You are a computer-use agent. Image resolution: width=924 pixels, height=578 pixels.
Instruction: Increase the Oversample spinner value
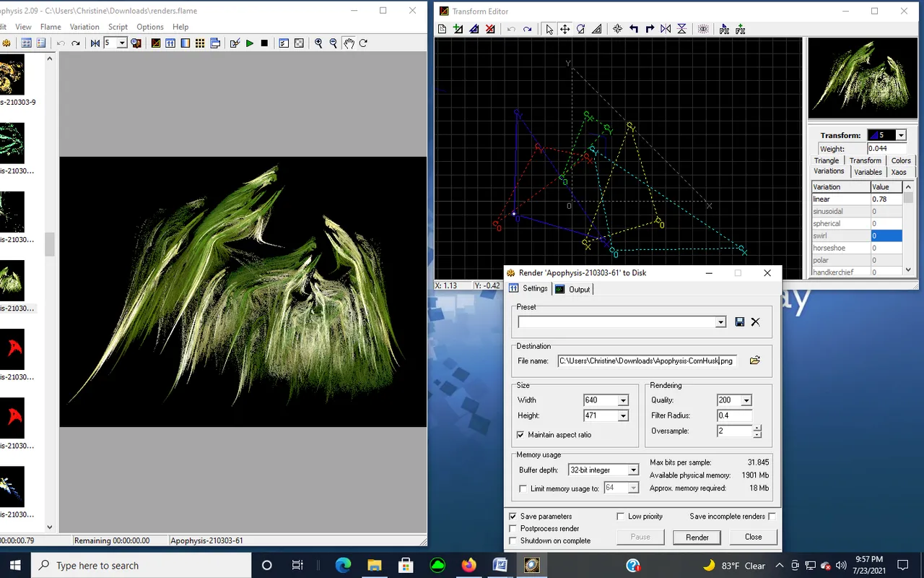[x=757, y=428]
